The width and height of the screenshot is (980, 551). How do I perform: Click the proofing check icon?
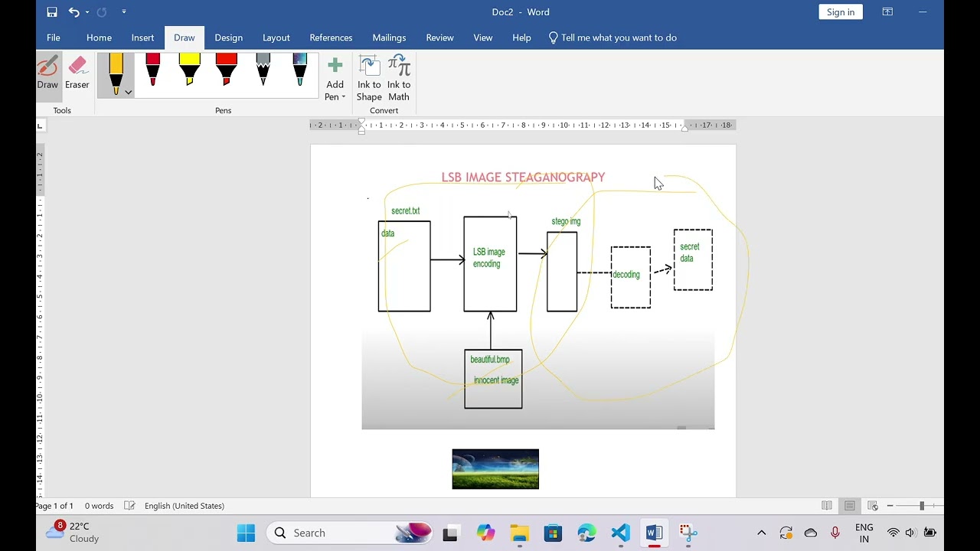pyautogui.click(x=129, y=506)
